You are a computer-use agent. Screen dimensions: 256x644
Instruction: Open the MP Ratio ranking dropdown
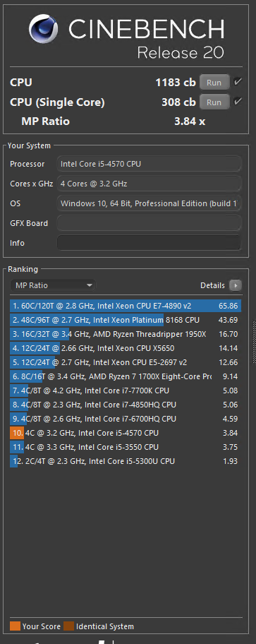pos(53,285)
